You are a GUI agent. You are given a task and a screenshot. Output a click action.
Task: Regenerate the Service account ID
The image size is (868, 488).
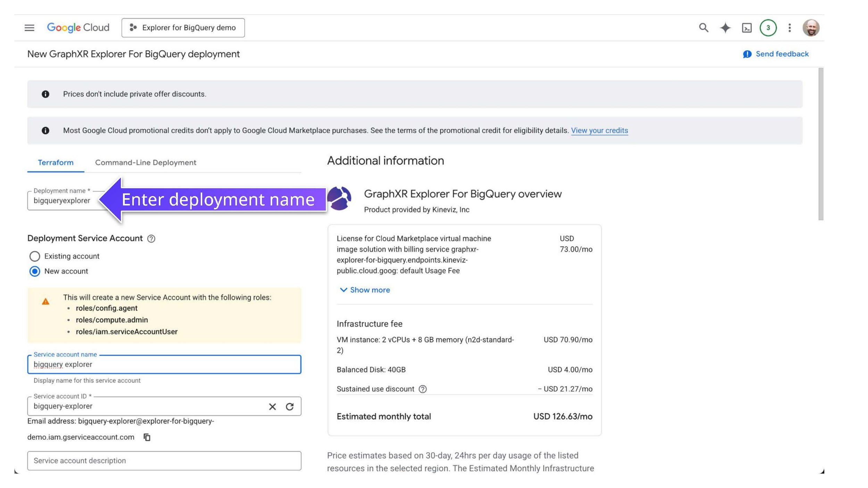point(290,407)
